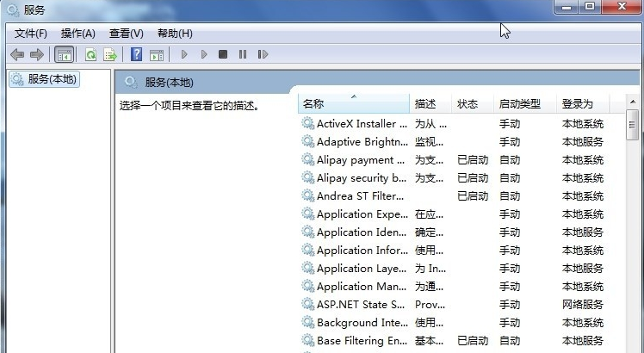Select the Adaptive Brightness service name
The height and width of the screenshot is (353, 644).
point(362,141)
